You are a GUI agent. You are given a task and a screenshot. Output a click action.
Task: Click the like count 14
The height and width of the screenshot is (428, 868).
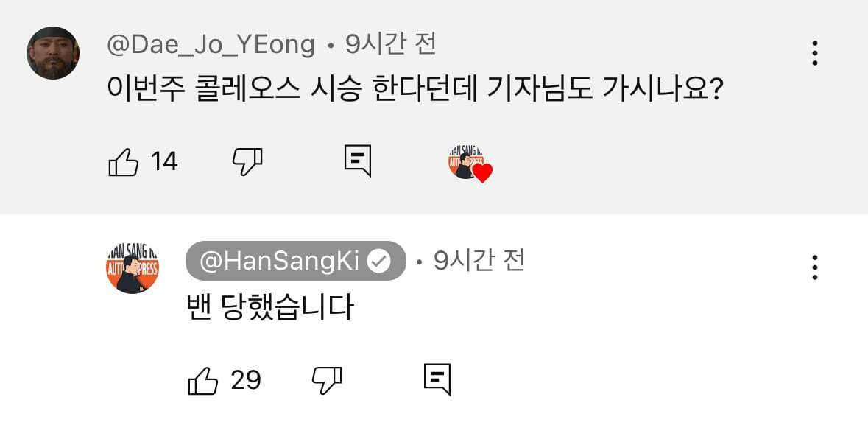point(164,162)
